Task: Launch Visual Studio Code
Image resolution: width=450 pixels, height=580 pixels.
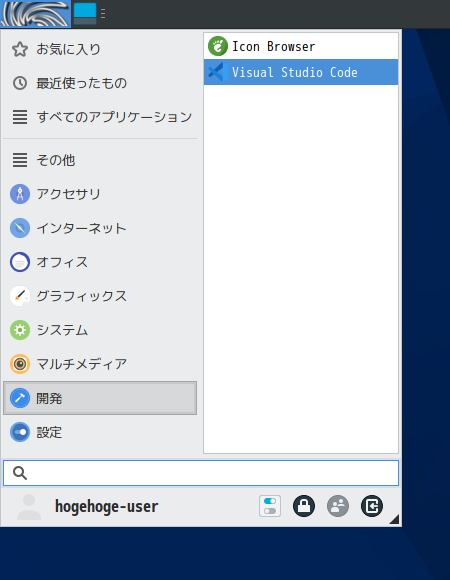Action: (301, 72)
